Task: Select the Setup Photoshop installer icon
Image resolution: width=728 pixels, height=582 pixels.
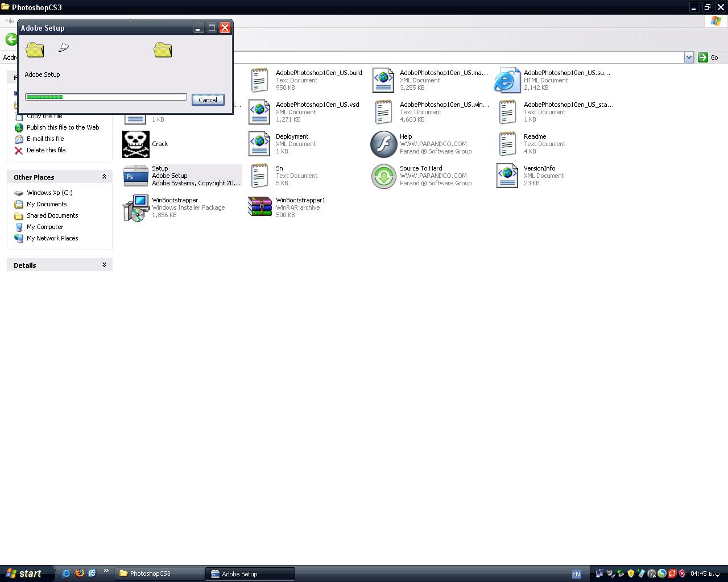Action: [x=135, y=176]
